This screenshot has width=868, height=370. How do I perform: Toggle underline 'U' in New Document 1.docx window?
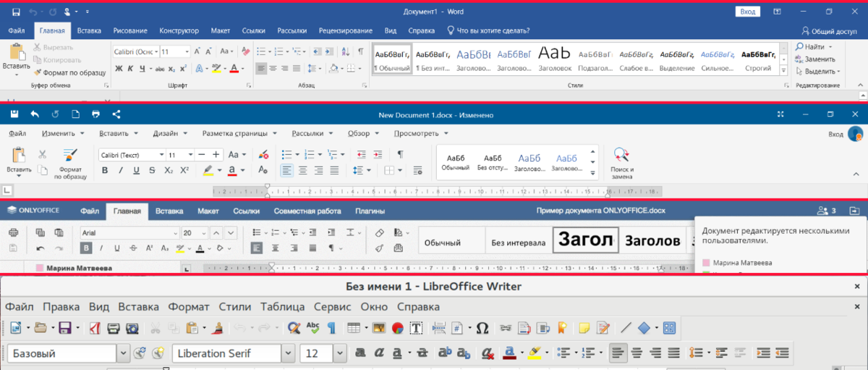[x=136, y=171]
